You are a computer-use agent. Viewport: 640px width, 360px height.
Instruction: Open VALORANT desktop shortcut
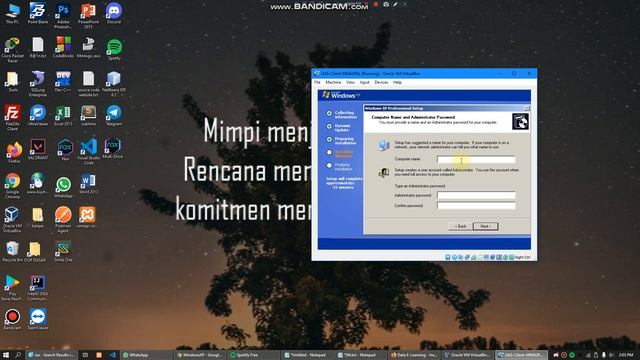point(38,149)
